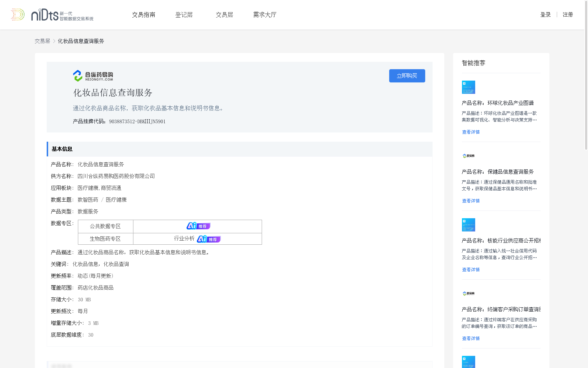This screenshot has height=368, width=588.
Task: Click the 基本信息 section header
Action: (x=240, y=149)
